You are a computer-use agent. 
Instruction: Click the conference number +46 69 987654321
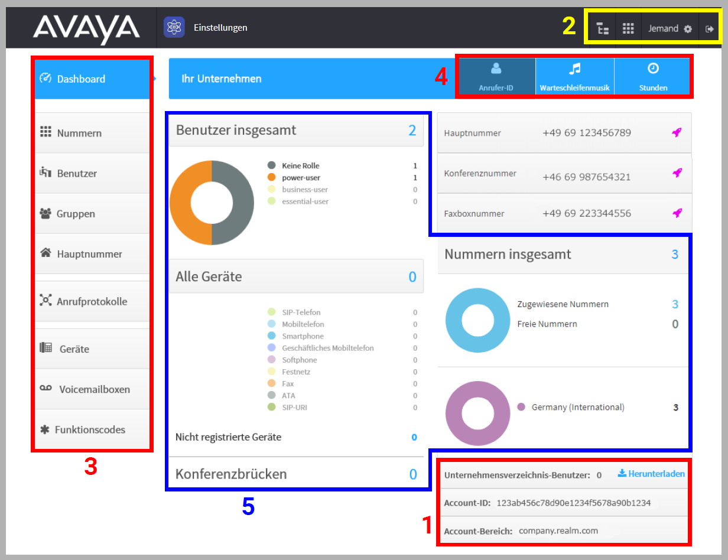[587, 177]
